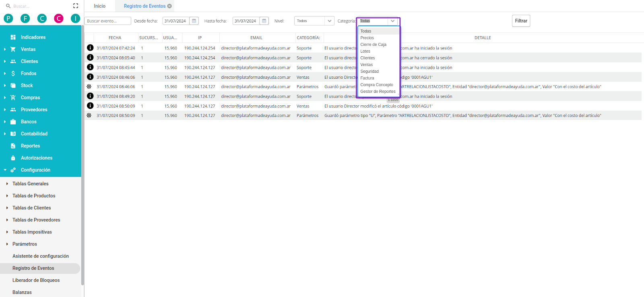This screenshot has height=297, width=644.
Task: Click the Ventas cart icon
Action: click(13, 49)
